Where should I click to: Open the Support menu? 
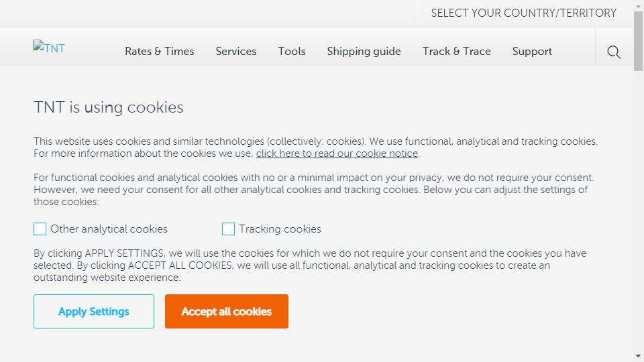(532, 52)
